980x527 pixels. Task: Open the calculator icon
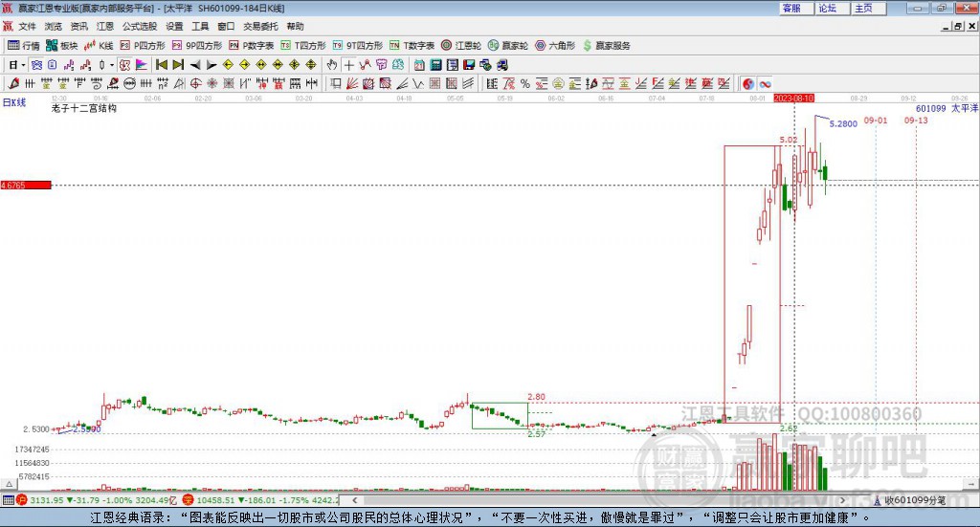tap(435, 65)
